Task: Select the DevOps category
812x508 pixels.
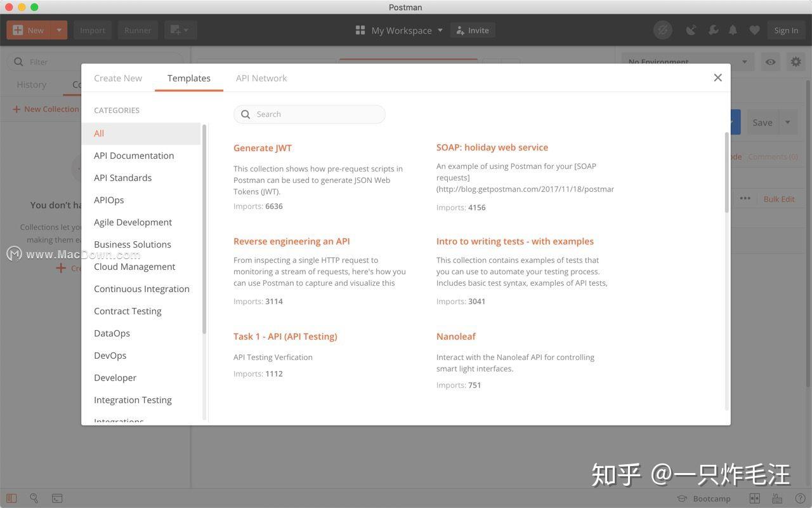Action: (x=141, y=356)
